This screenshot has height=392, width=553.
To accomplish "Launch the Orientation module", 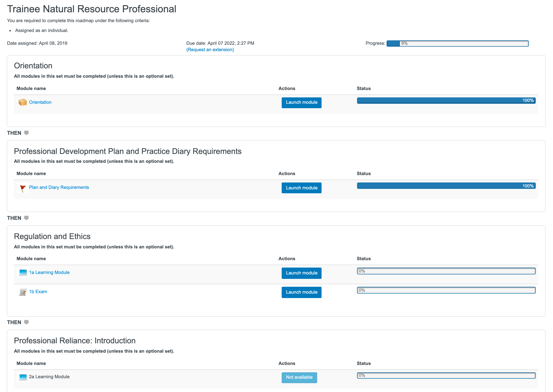I will click(301, 103).
